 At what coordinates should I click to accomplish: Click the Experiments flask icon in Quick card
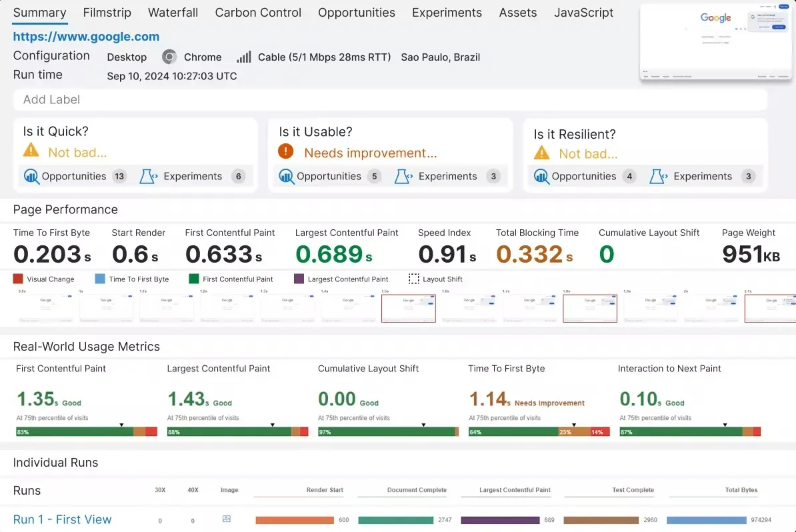[149, 176]
